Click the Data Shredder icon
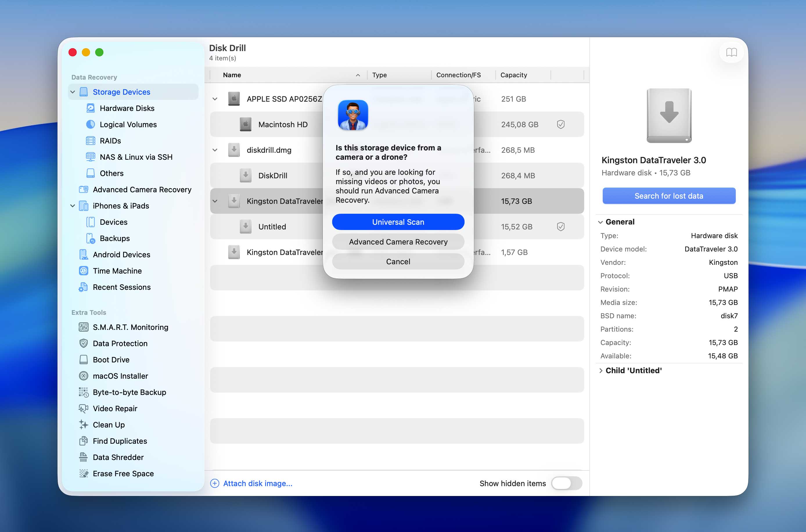 (x=83, y=458)
